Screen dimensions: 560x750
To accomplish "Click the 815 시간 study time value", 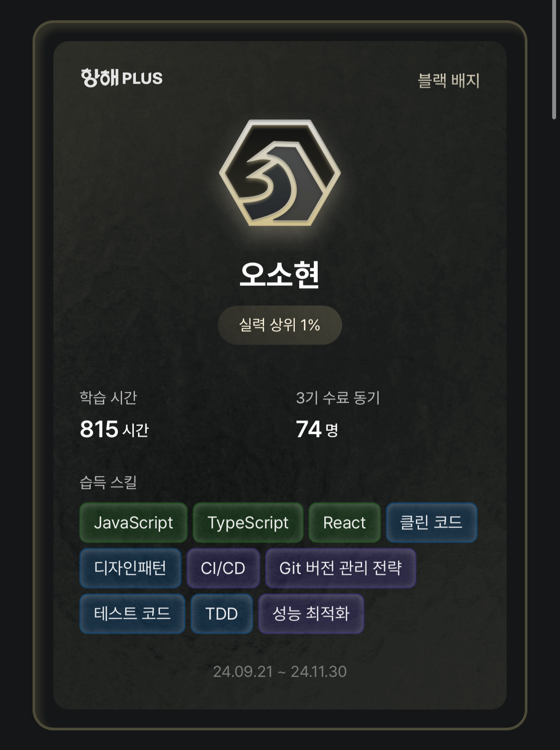I will click(x=114, y=430).
